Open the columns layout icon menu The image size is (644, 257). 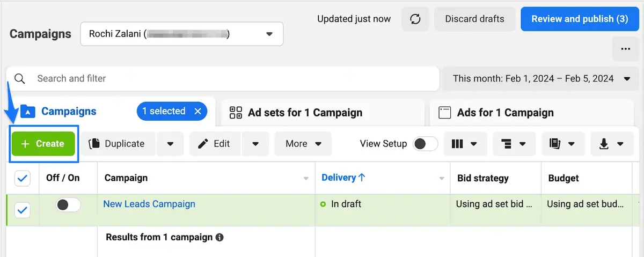465,144
